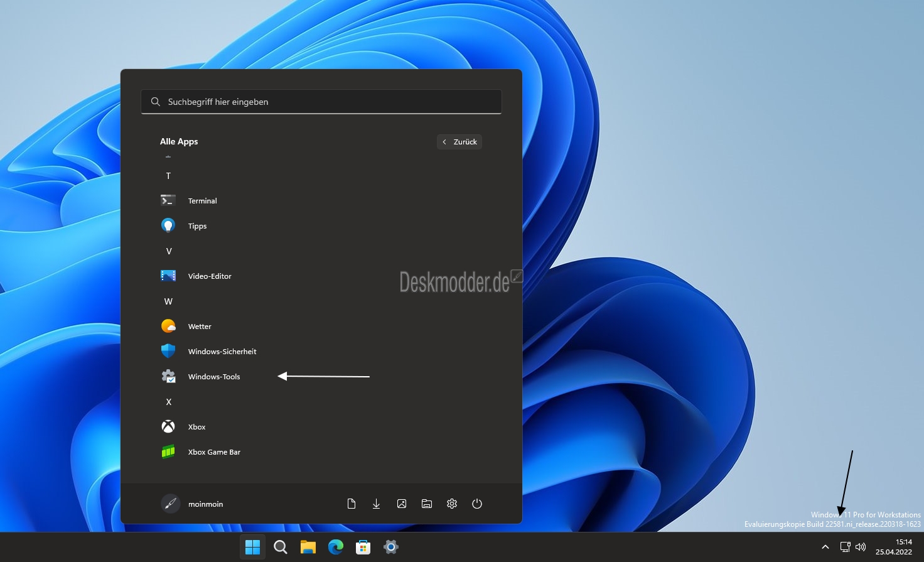Click the Xbox Game Bar label
The image size is (924, 562).
pyautogui.click(x=214, y=452)
